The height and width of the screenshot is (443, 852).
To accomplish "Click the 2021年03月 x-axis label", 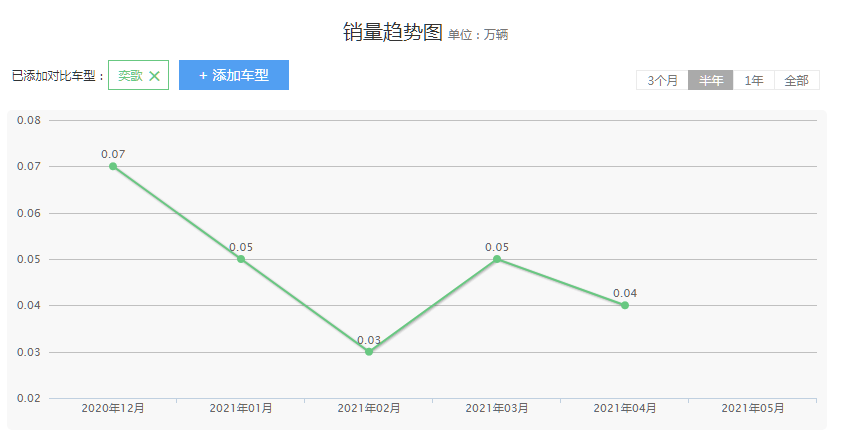I will coord(497,409).
